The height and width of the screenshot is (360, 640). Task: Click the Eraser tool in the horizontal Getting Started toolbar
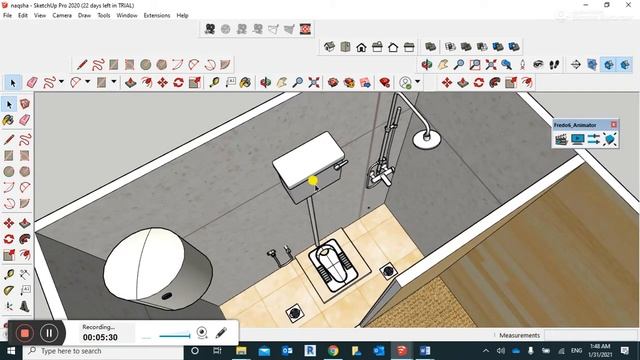tap(32, 82)
